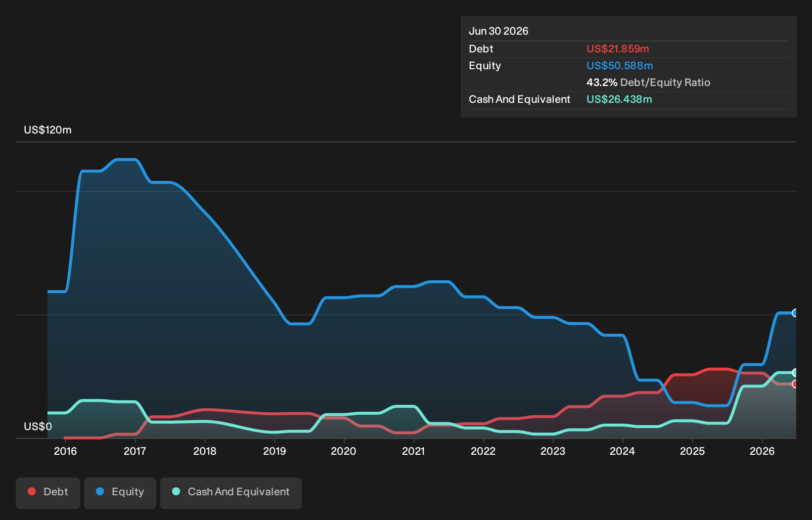Viewport: 812px width, 520px height.
Task: Click the Debt row label in tooltip
Action: 481,49
